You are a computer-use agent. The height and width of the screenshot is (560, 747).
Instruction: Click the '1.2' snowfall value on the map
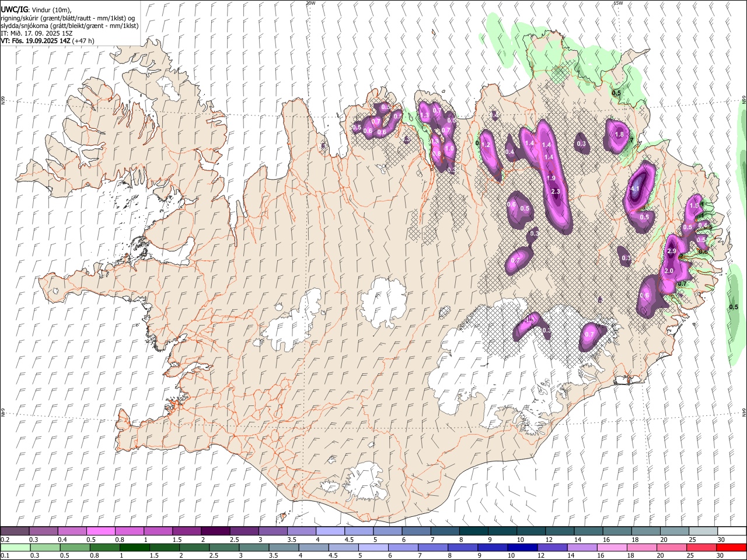tap(485, 145)
